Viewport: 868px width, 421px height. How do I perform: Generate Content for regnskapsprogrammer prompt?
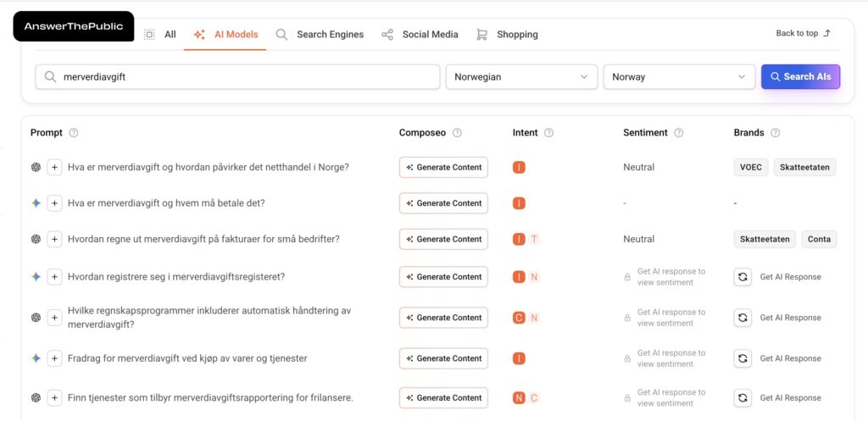click(443, 318)
